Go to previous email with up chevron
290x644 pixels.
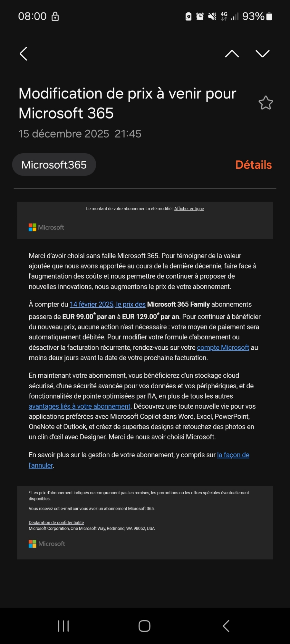tap(232, 54)
